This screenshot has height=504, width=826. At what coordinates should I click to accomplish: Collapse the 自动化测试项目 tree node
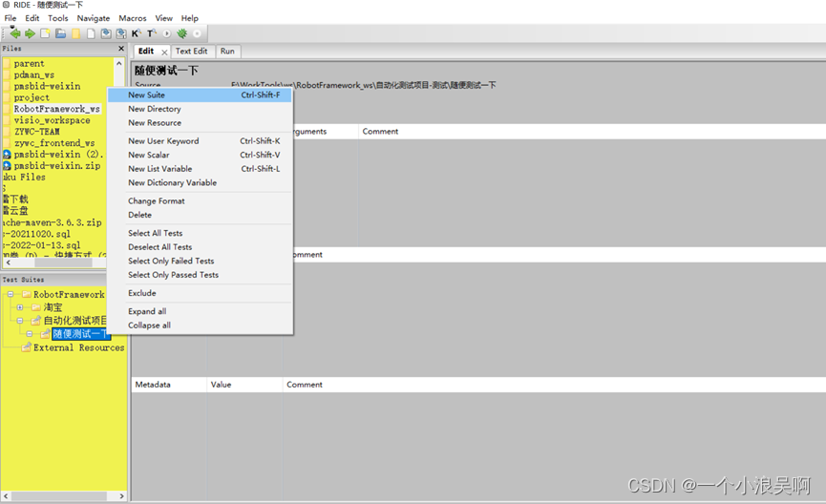(x=20, y=320)
